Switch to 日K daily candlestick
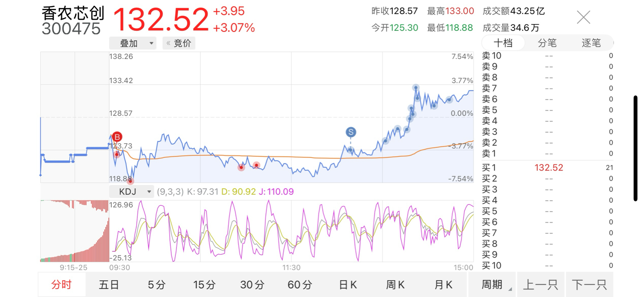The image size is (644, 297). tap(347, 285)
